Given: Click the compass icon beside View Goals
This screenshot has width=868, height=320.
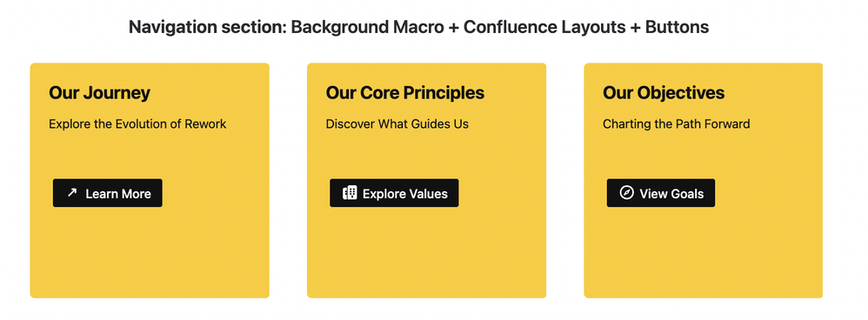Looking at the screenshot, I should pos(626,193).
